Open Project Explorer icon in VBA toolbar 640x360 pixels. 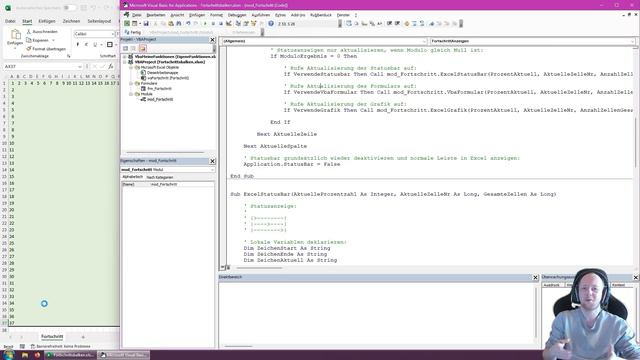pos(238,24)
